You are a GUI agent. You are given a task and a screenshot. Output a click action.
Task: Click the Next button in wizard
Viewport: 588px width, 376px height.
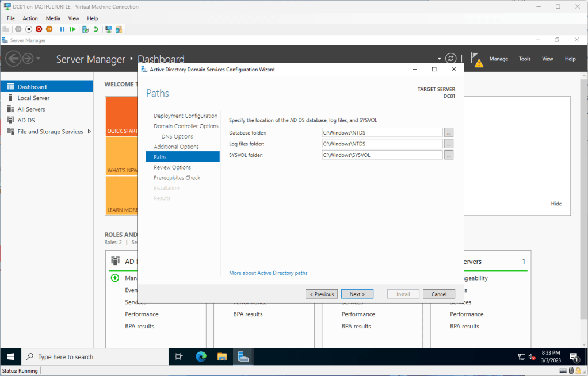point(357,294)
